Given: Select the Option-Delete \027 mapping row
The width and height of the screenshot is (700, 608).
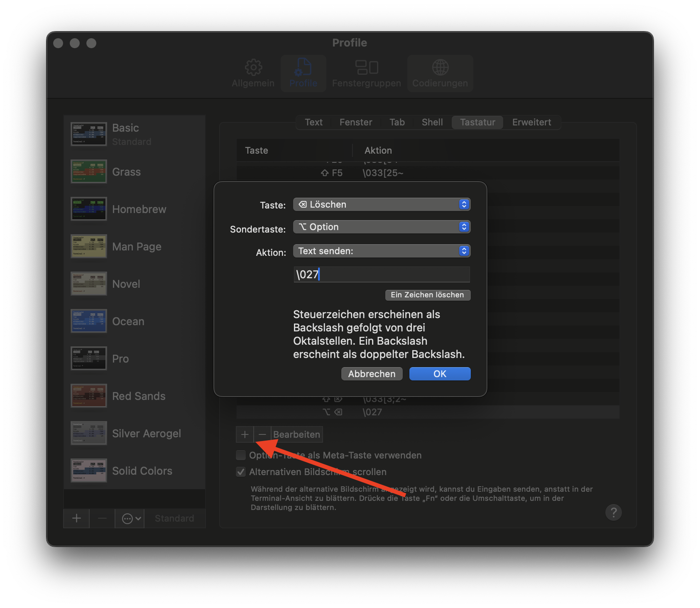Looking at the screenshot, I should tap(428, 412).
